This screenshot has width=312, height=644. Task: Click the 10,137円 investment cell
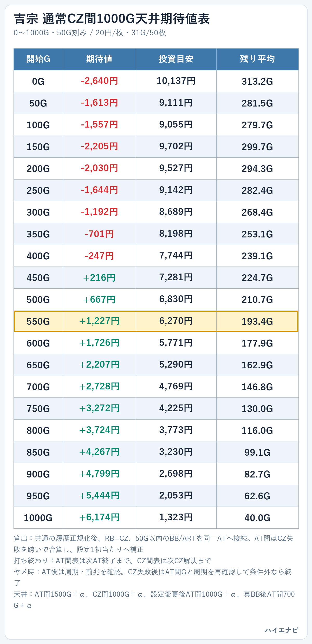176,81
